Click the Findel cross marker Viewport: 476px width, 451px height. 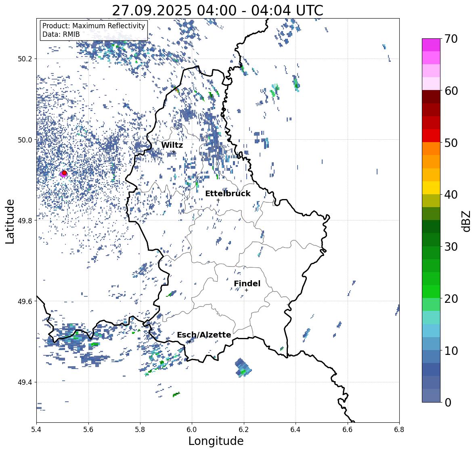pos(247,290)
